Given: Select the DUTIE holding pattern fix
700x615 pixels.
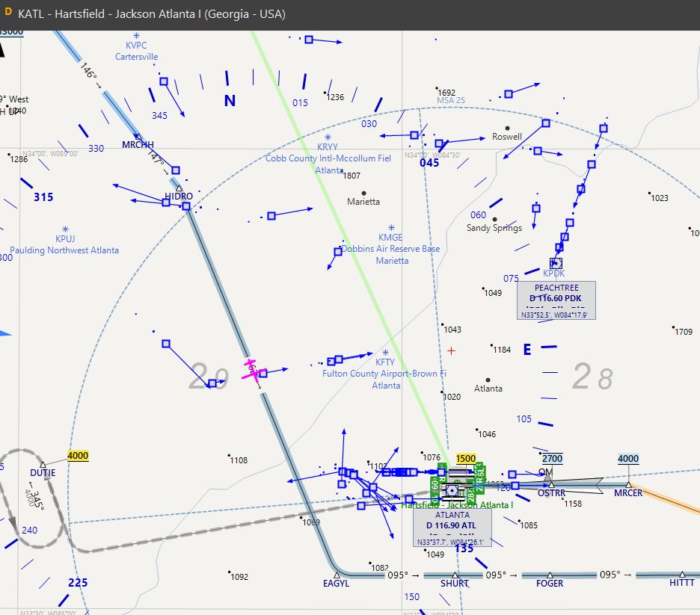Looking at the screenshot, I should [x=43, y=464].
